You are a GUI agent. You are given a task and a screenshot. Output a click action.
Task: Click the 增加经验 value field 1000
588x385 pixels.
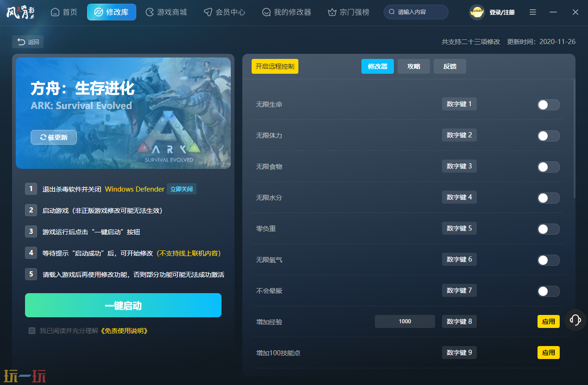405,321
